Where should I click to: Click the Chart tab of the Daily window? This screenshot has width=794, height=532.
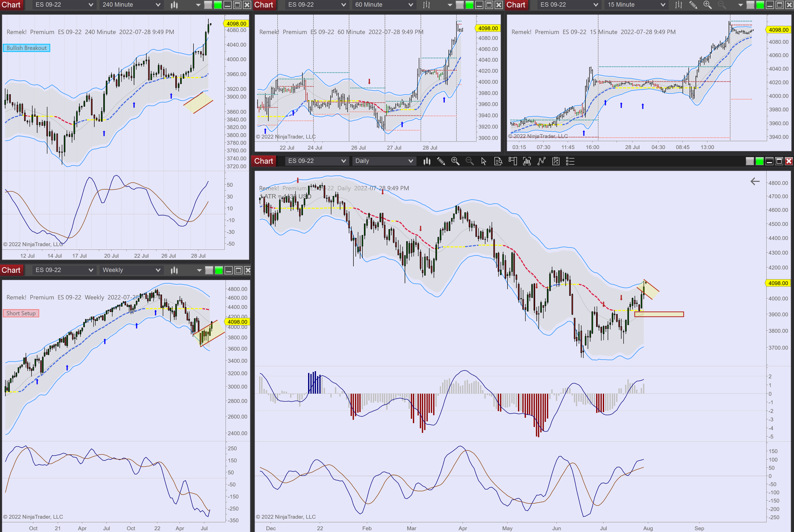pyautogui.click(x=263, y=161)
